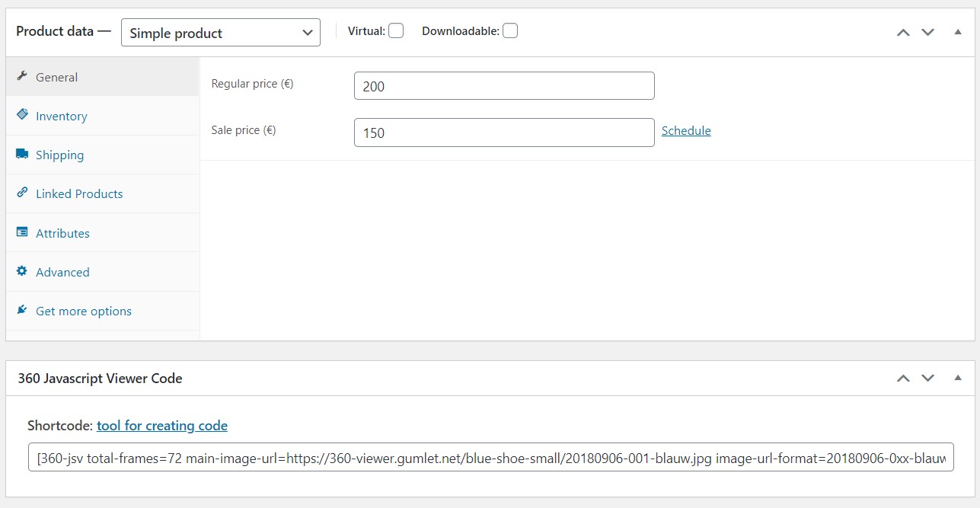Tick the Downloadable checkbox
This screenshot has width=980, height=508.
coord(510,30)
